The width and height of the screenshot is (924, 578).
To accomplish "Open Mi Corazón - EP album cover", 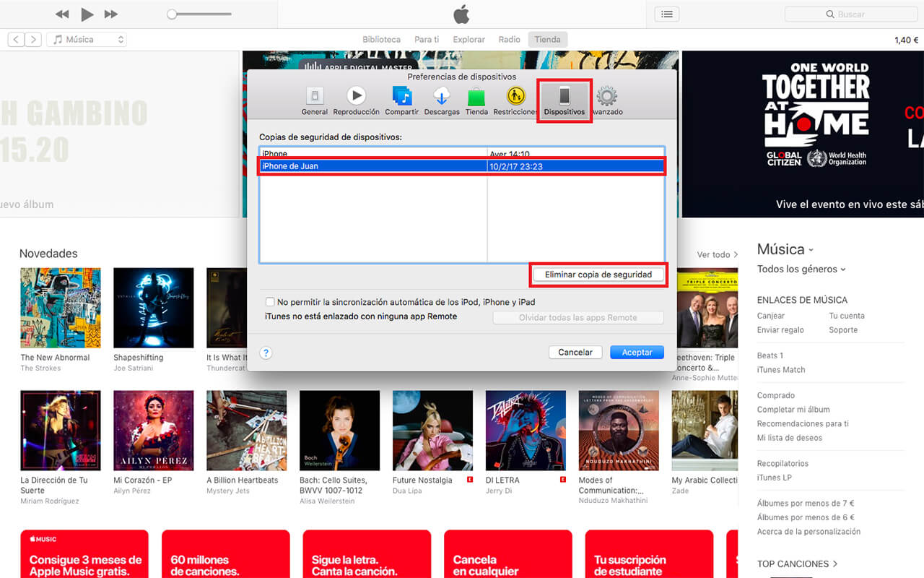I will click(x=154, y=431).
